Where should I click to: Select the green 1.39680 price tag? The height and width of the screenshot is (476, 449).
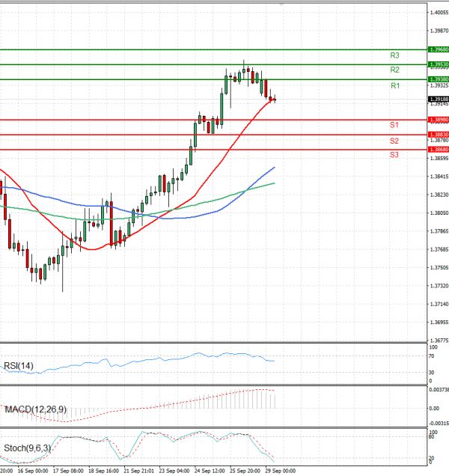(439, 49)
